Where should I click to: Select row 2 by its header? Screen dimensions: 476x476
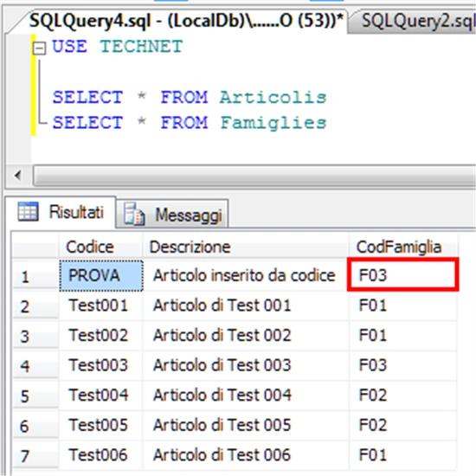(x=35, y=306)
